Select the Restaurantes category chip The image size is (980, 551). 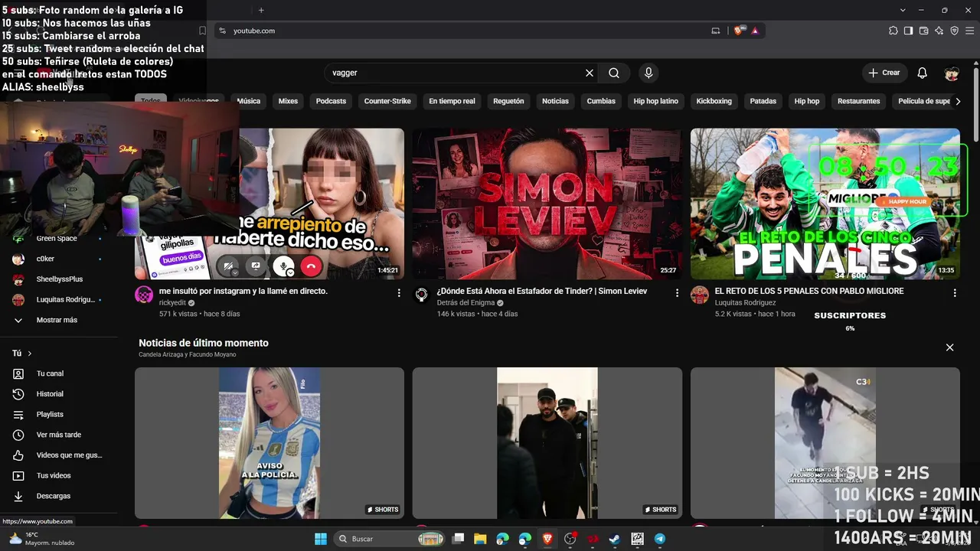[859, 101]
